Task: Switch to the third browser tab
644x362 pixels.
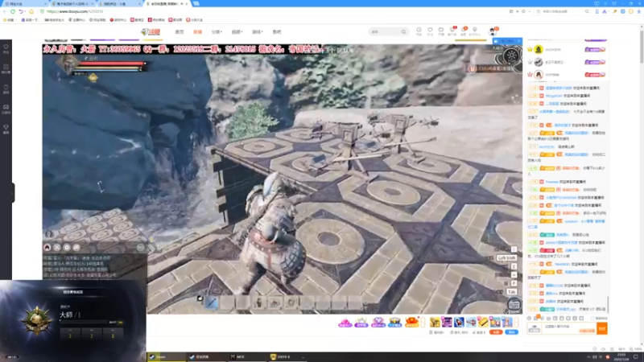Action: tap(118, 3)
